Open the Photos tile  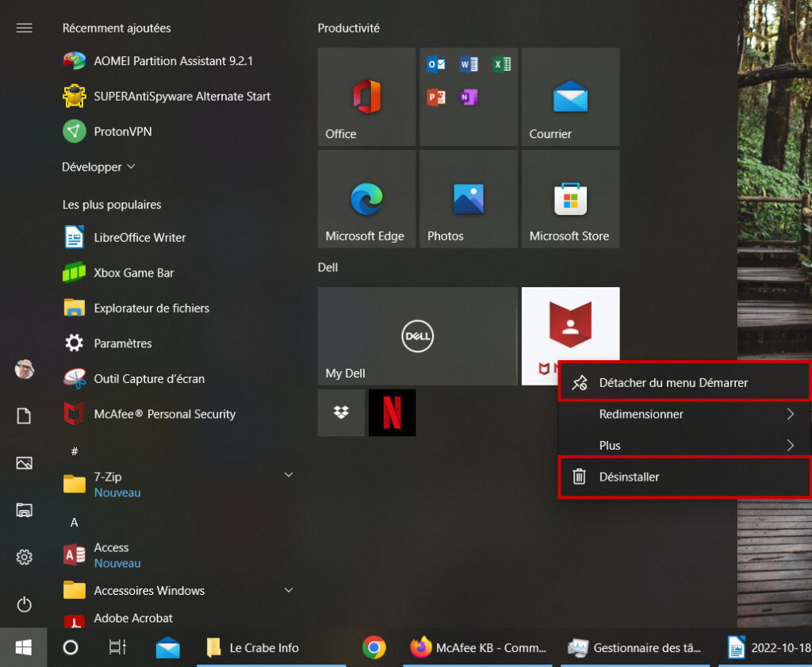click(x=469, y=199)
